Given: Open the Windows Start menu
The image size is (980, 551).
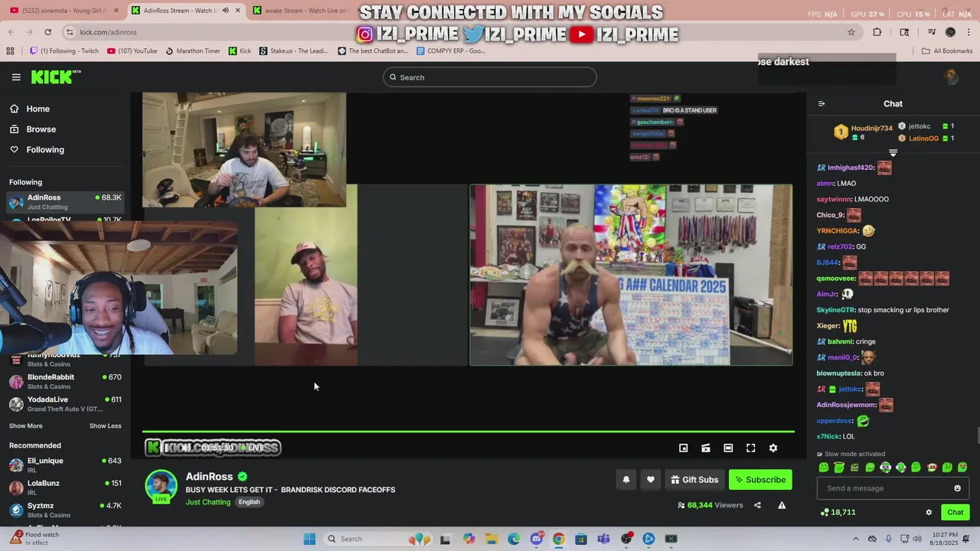Looking at the screenshot, I should coord(309,539).
